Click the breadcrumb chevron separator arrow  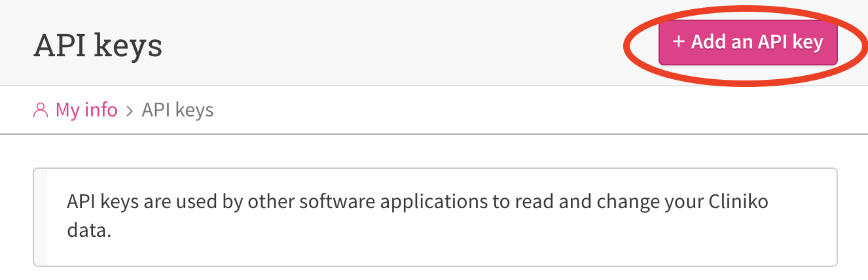(130, 111)
